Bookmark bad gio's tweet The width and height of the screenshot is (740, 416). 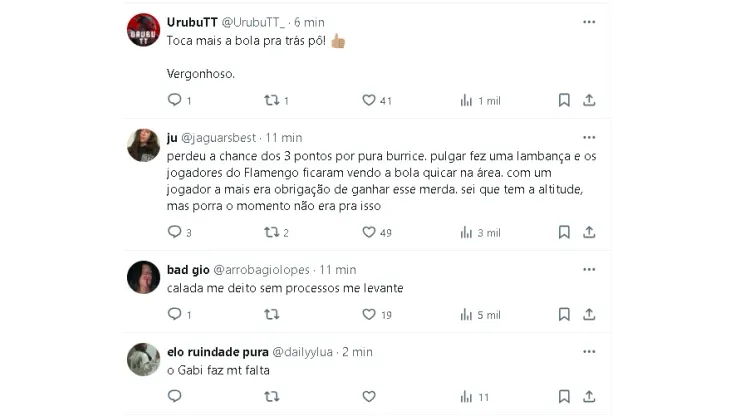click(x=564, y=314)
